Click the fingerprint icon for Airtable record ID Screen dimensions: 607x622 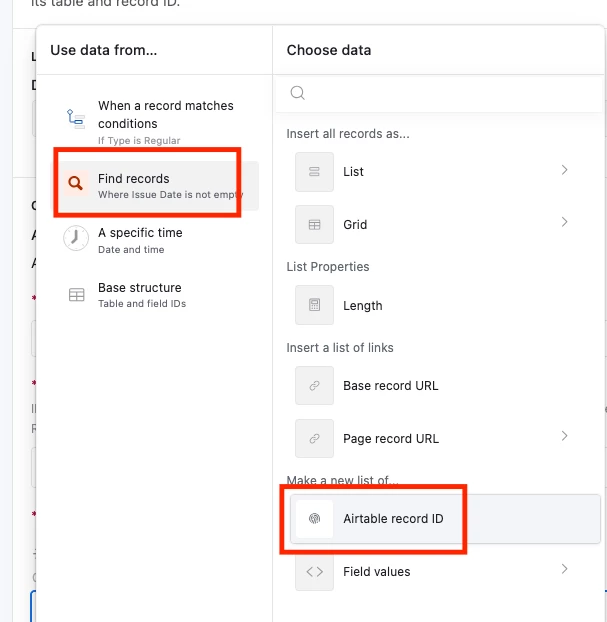(x=314, y=518)
